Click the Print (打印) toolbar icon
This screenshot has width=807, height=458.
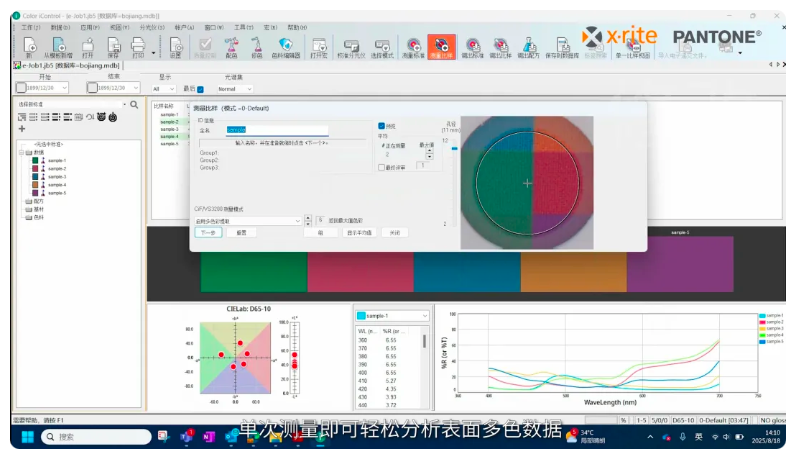tap(139, 46)
